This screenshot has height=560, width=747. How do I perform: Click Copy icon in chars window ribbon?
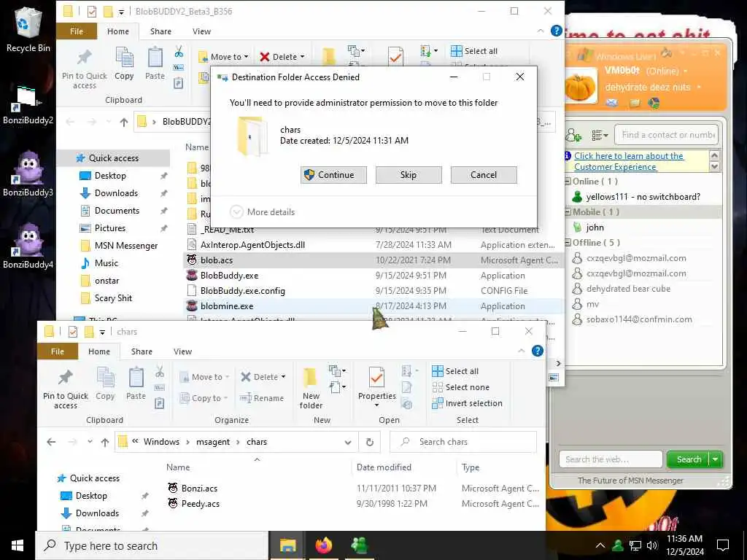pyautogui.click(x=105, y=384)
